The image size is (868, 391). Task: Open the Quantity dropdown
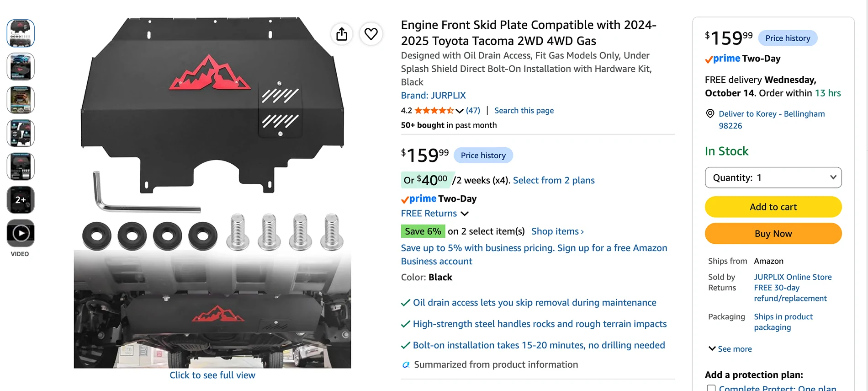pos(773,177)
